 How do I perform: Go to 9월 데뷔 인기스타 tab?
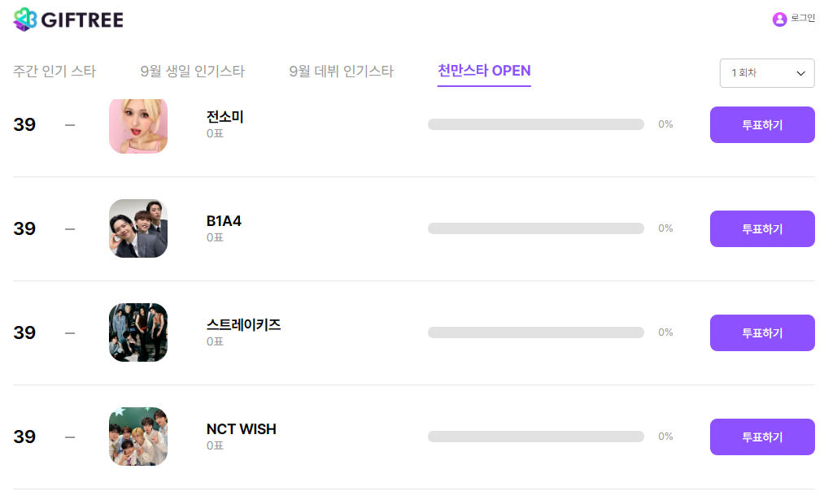click(x=341, y=72)
